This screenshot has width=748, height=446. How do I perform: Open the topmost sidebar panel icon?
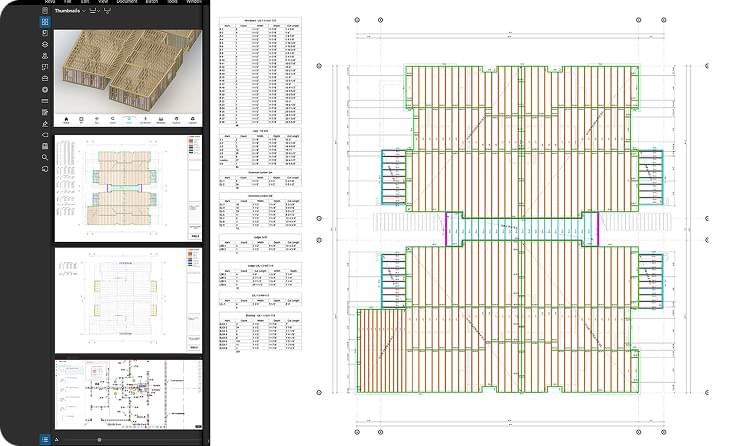click(45, 10)
